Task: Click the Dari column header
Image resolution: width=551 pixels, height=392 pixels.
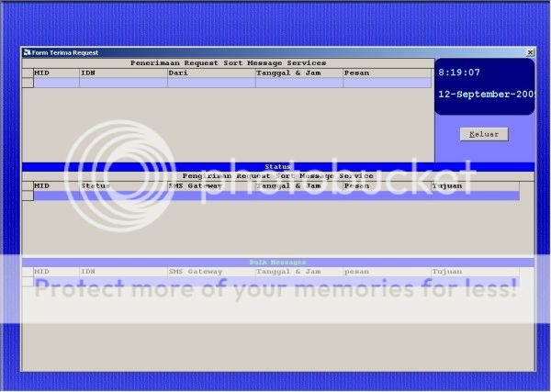Action: click(211, 73)
